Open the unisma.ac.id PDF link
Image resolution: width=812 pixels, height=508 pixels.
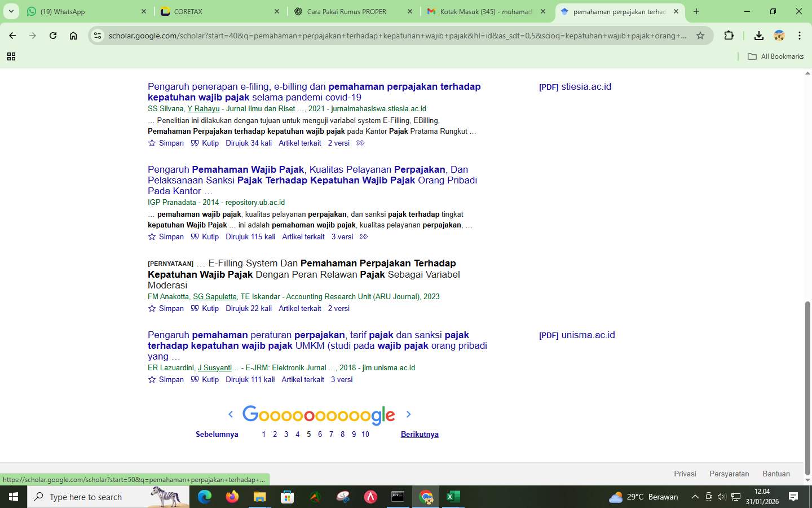click(577, 335)
